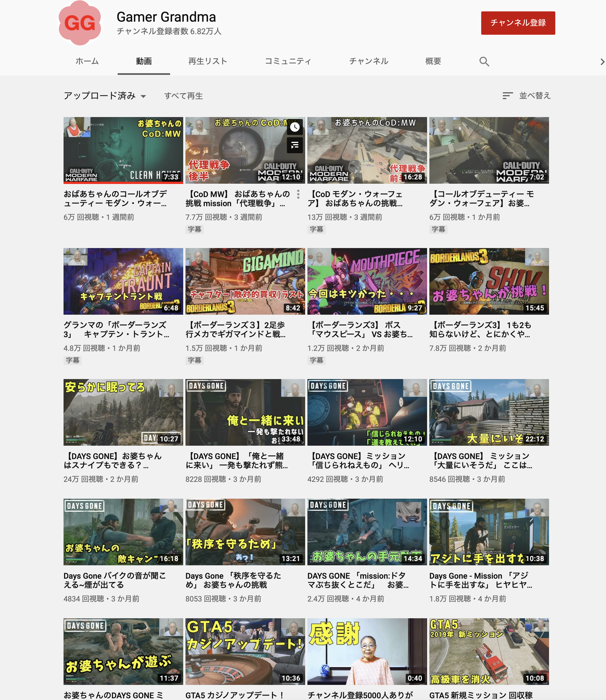Play the 俺と一緒に来い 33:48 thumbnail

click(x=245, y=412)
